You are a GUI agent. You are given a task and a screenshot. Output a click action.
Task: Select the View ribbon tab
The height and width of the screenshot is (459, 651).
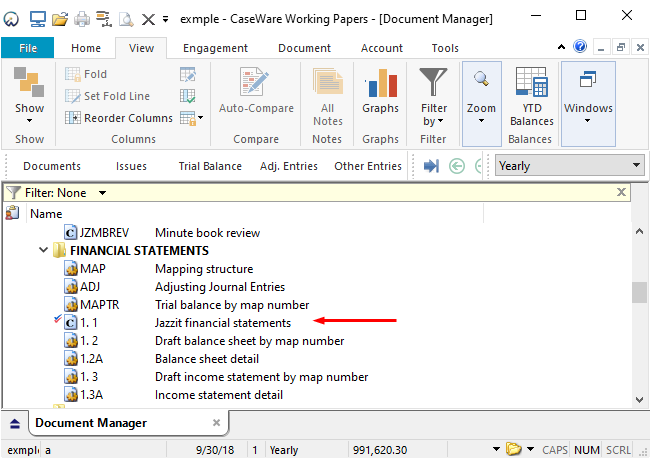[x=141, y=48]
